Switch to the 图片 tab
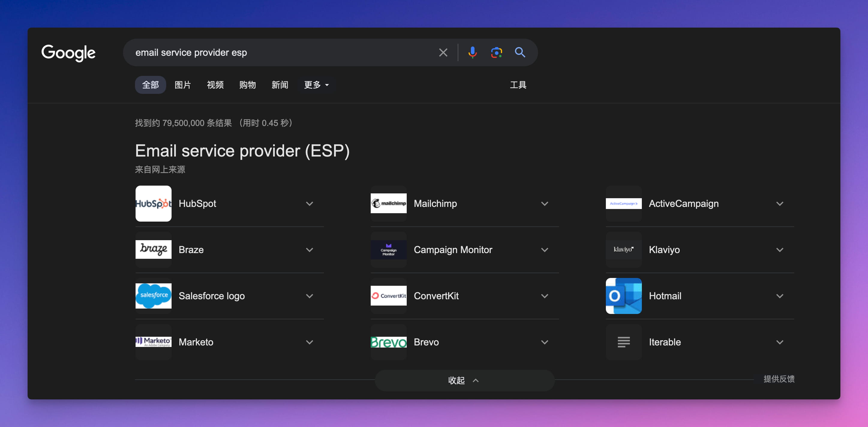The width and height of the screenshot is (868, 427). click(x=183, y=85)
